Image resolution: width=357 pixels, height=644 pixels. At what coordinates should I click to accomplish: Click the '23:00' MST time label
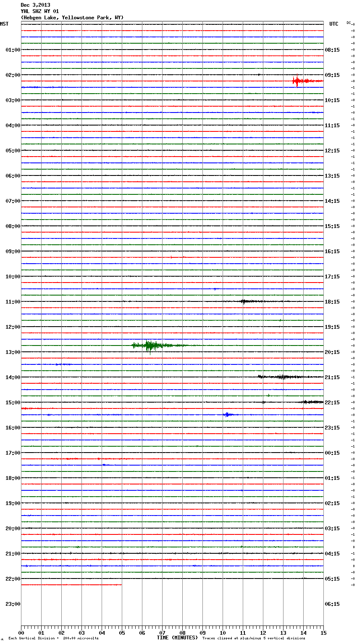click(13, 604)
